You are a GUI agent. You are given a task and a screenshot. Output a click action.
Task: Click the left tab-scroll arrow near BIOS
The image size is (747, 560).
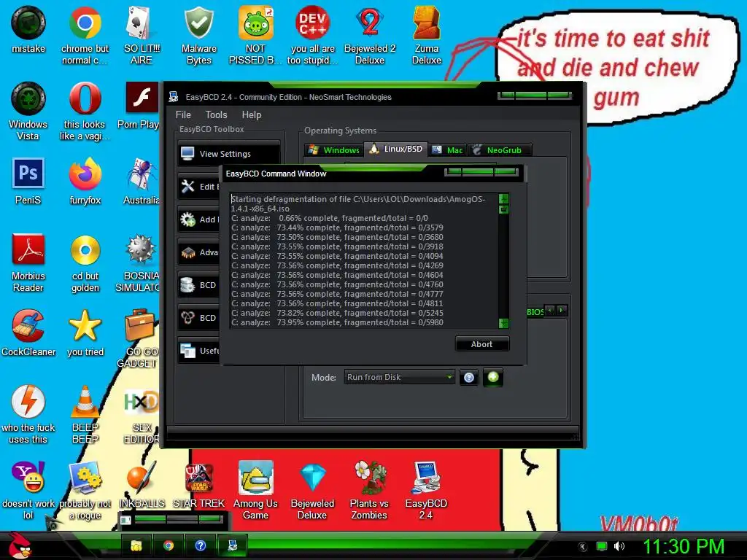[x=550, y=311]
